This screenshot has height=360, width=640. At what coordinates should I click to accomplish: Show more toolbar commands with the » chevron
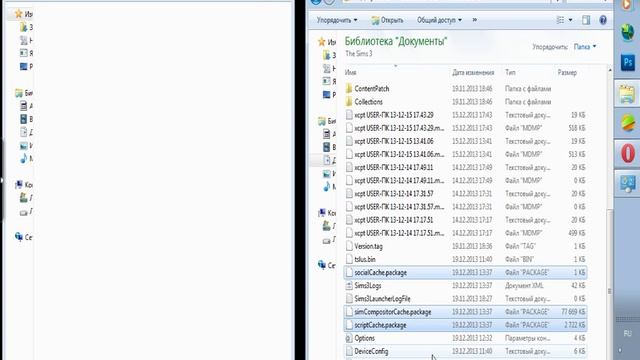click(x=475, y=20)
